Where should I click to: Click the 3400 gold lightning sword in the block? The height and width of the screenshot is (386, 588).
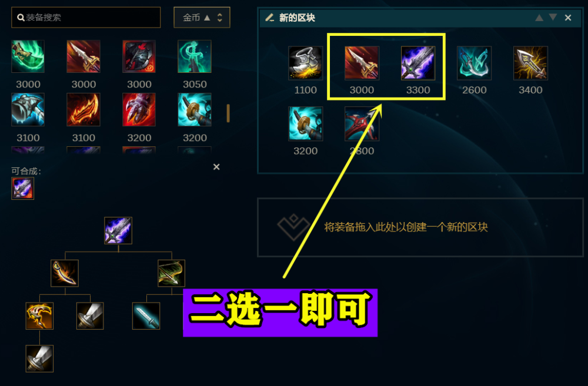point(530,63)
